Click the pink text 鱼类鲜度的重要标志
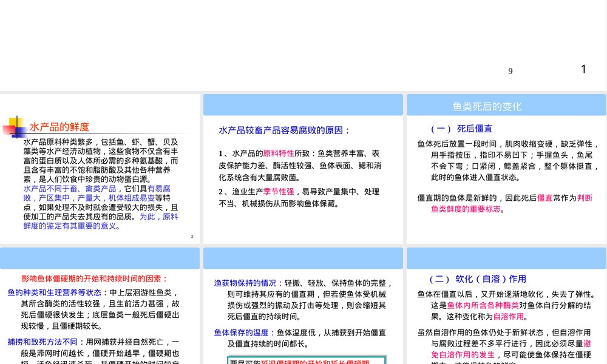 point(466,209)
